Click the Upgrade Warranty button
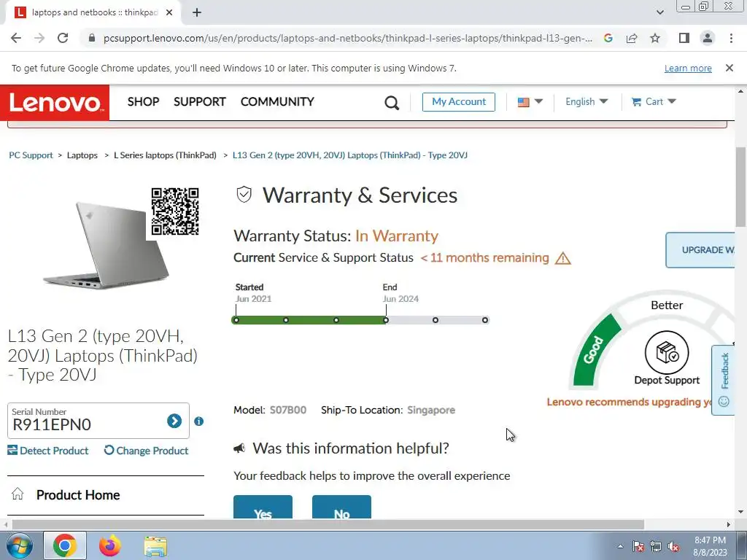 coord(700,250)
